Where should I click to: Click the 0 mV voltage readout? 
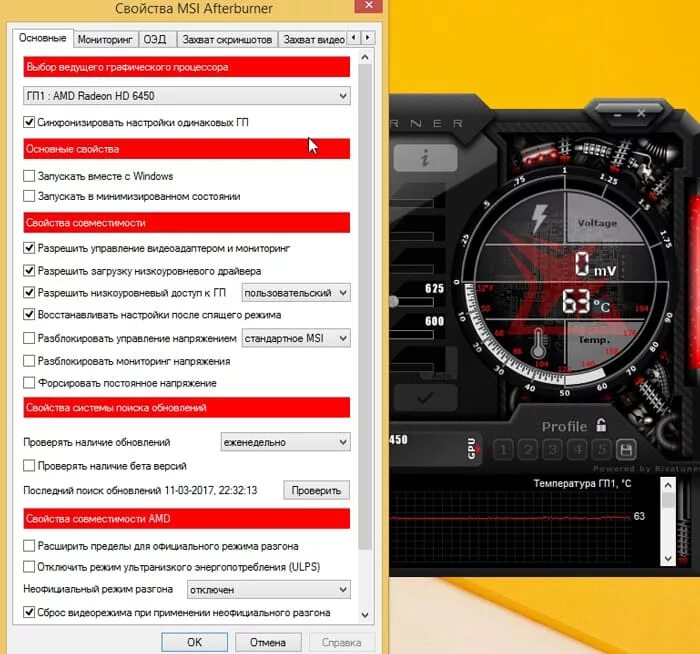pyautogui.click(x=594, y=263)
